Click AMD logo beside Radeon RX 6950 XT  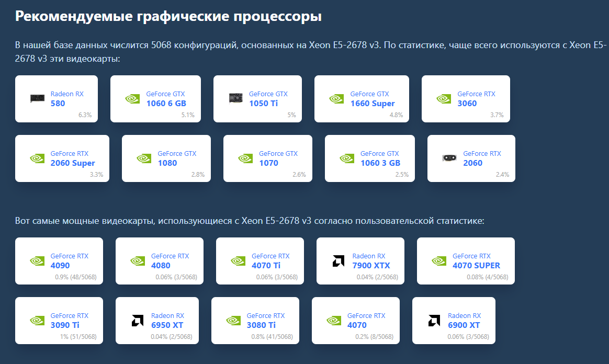pyautogui.click(x=138, y=321)
